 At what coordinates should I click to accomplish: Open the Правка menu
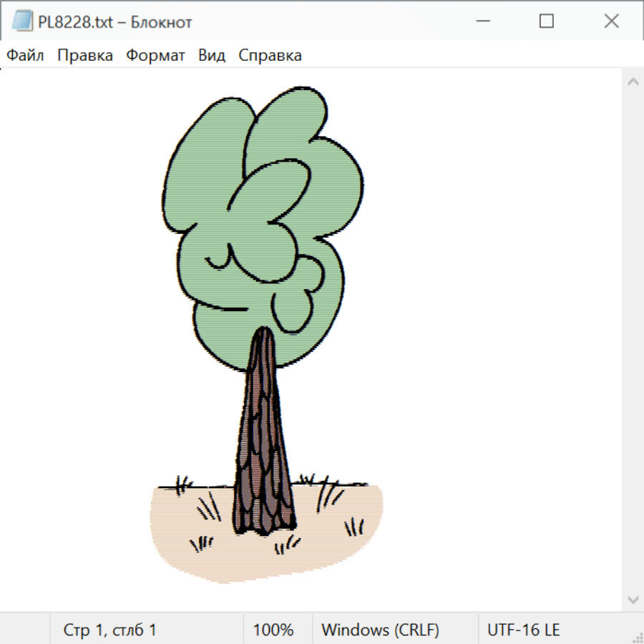[x=84, y=56]
